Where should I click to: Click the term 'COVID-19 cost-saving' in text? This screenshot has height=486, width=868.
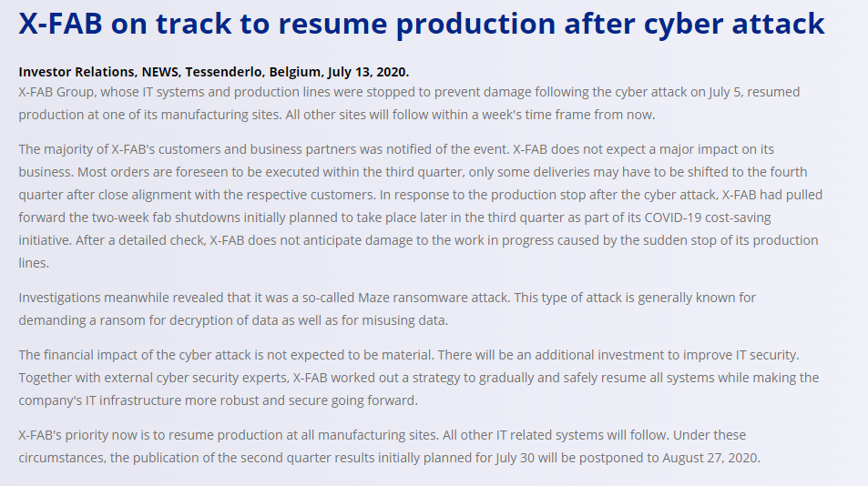click(x=708, y=218)
